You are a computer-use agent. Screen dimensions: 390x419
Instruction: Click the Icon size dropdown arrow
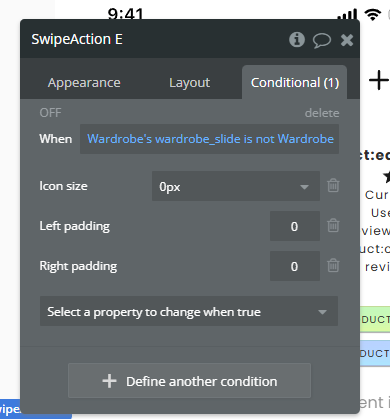point(304,187)
